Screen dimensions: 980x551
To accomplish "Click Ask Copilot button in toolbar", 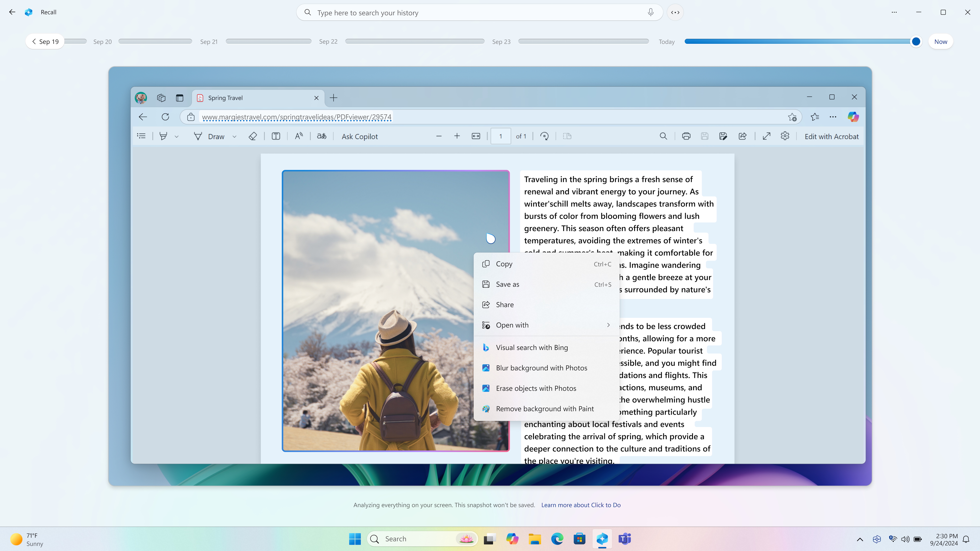I will coord(359,136).
